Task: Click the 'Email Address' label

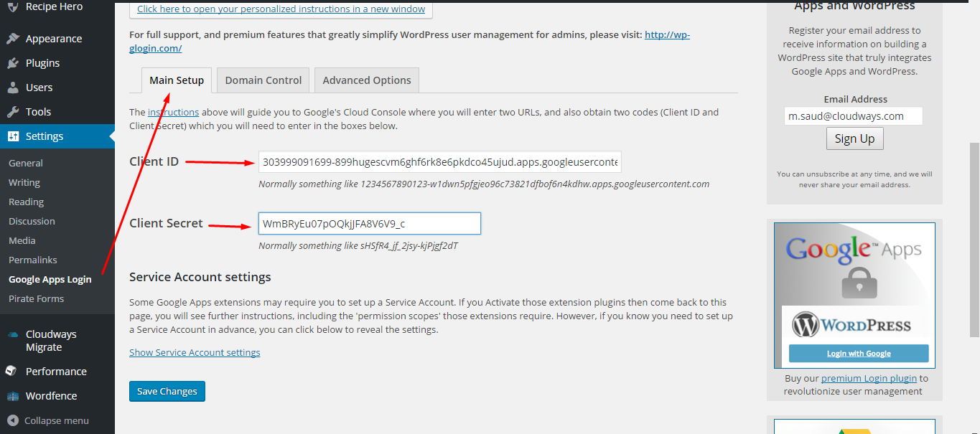Action: [855, 100]
